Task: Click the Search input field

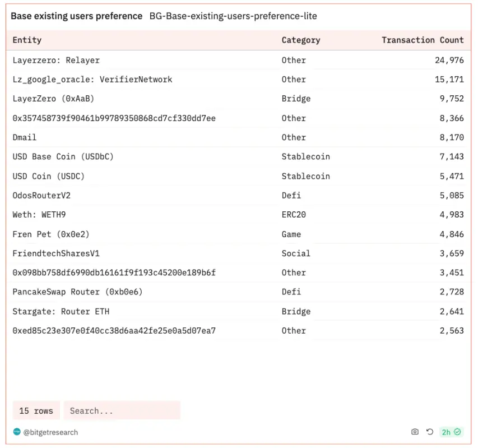Action: pos(122,410)
